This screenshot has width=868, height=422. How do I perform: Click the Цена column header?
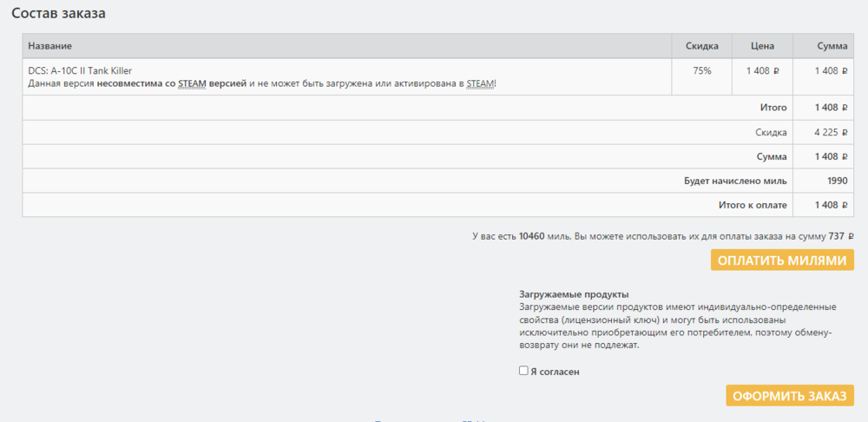click(x=760, y=46)
